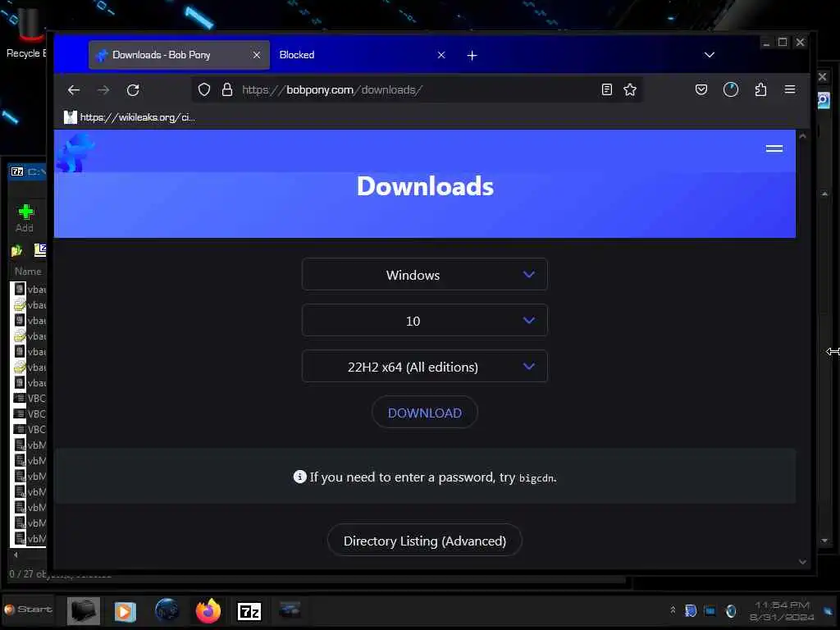Close the Blocked tab

(441, 55)
